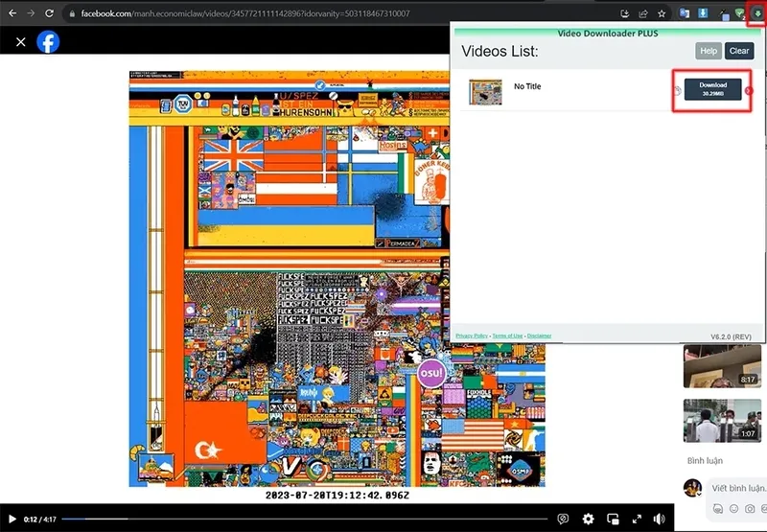Close the video viewer with X
Image resolution: width=767 pixels, height=532 pixels.
(21, 42)
